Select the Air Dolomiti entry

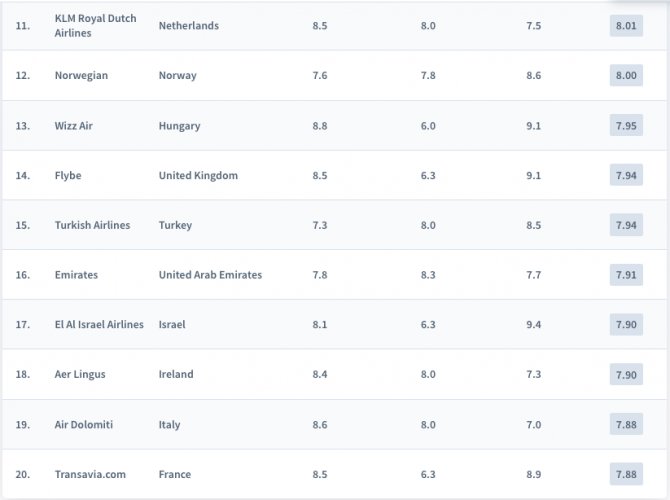[84, 425]
